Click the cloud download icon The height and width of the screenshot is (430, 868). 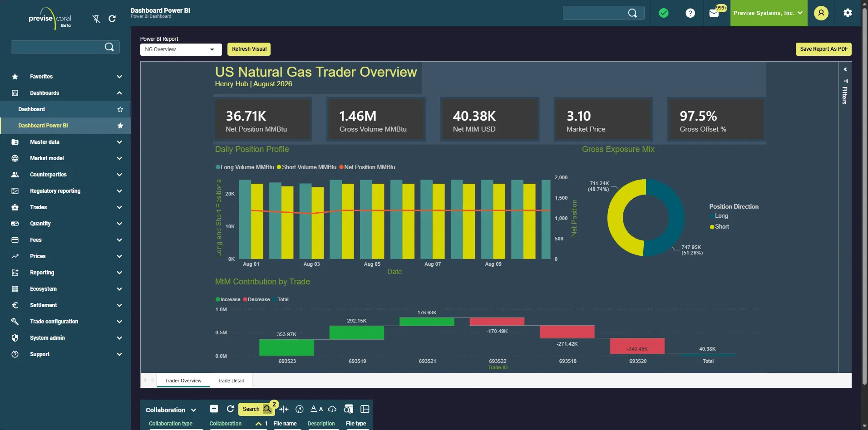[x=332, y=409]
